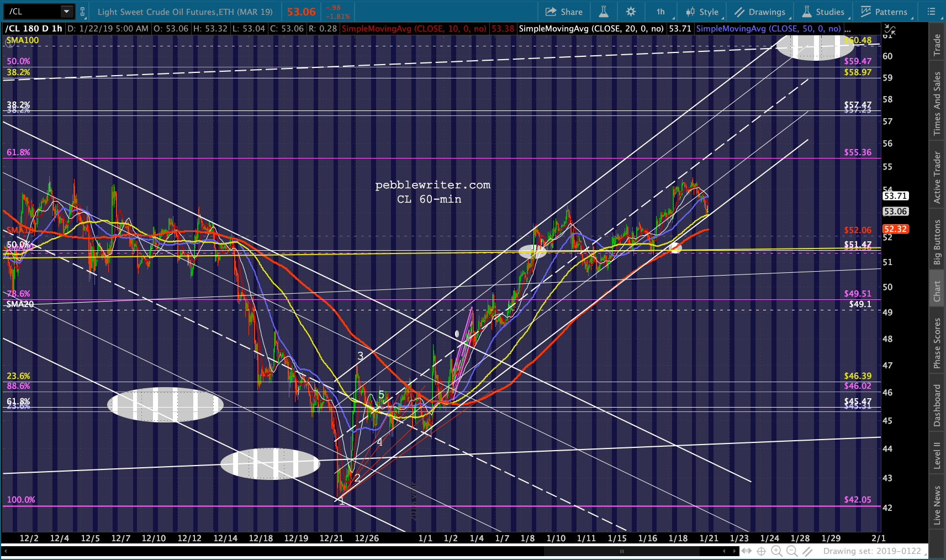Image resolution: width=946 pixels, height=560 pixels.
Task: Select the crosshair pan tool icon
Action: [761, 551]
